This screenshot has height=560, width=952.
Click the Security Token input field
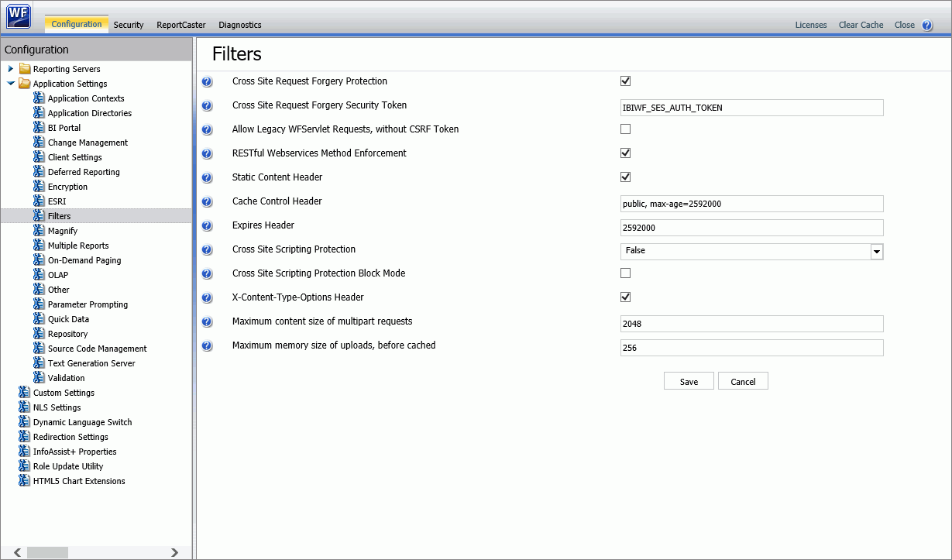pyautogui.click(x=752, y=108)
